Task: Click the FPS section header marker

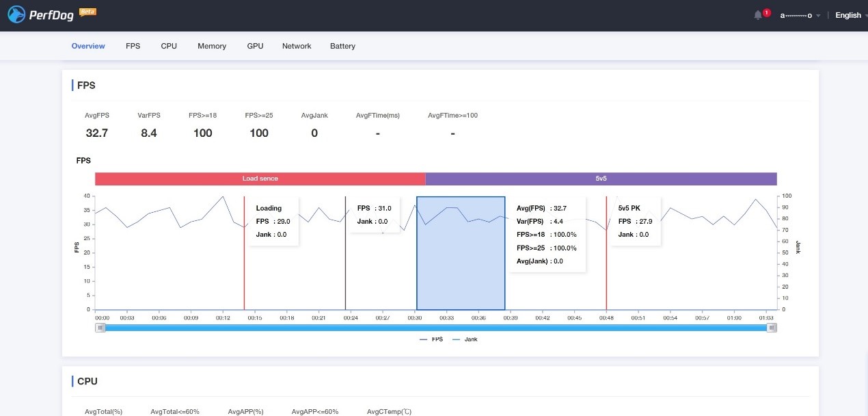Action: pyautogui.click(x=72, y=85)
